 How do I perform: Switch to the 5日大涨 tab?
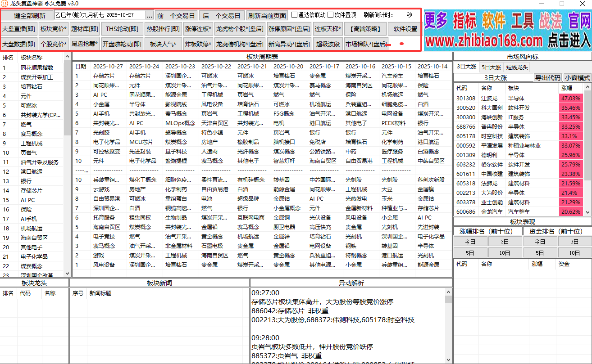[490, 67]
